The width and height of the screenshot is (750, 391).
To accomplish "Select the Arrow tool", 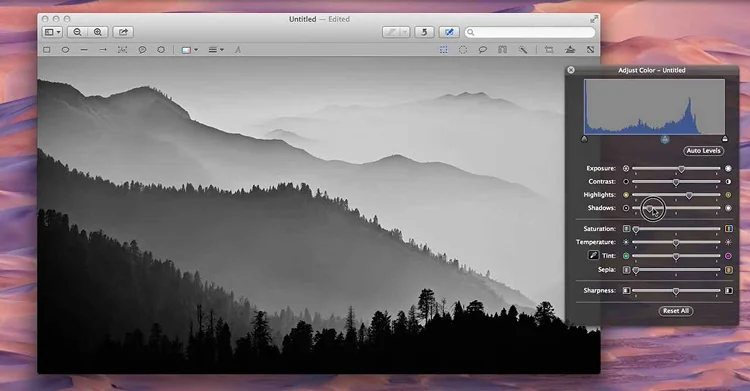I will tap(103, 50).
